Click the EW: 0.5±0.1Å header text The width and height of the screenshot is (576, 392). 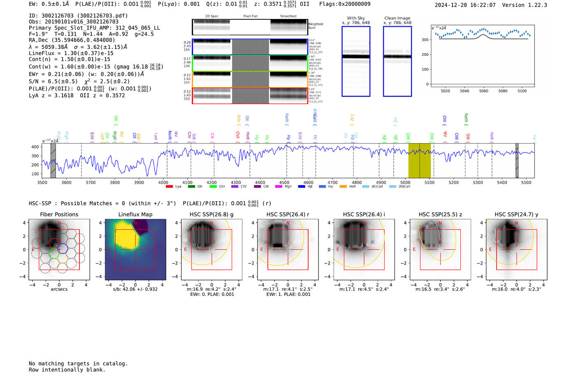point(49,4)
